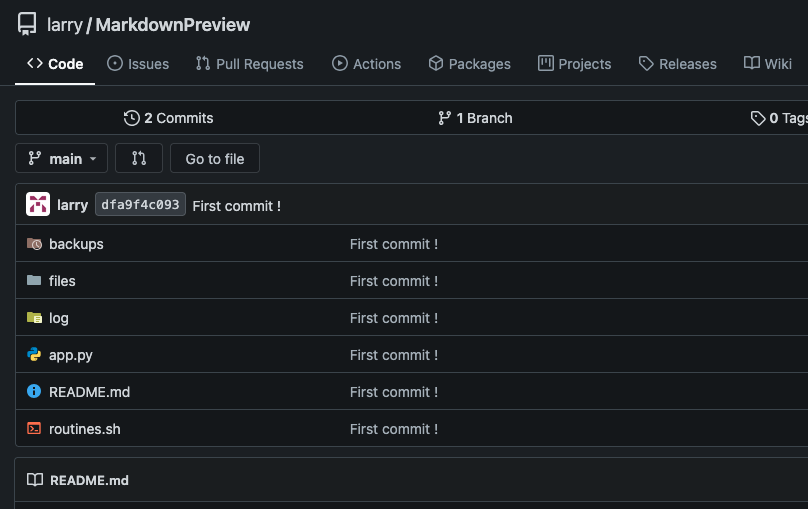Click the backups folder icon
The width and height of the screenshot is (808, 509).
coord(34,244)
